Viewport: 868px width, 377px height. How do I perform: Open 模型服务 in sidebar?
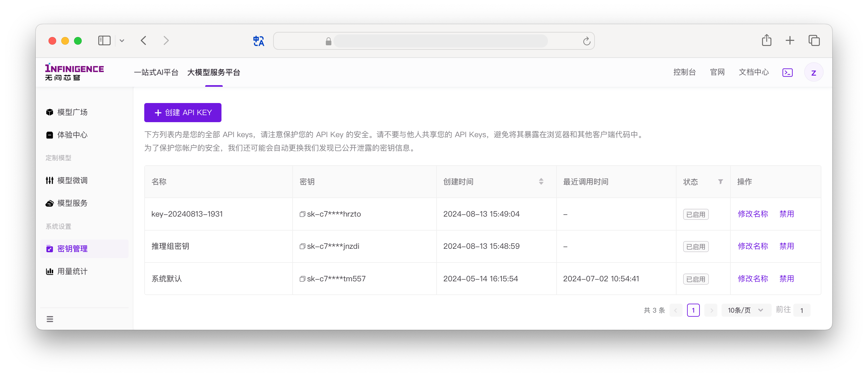84,203
